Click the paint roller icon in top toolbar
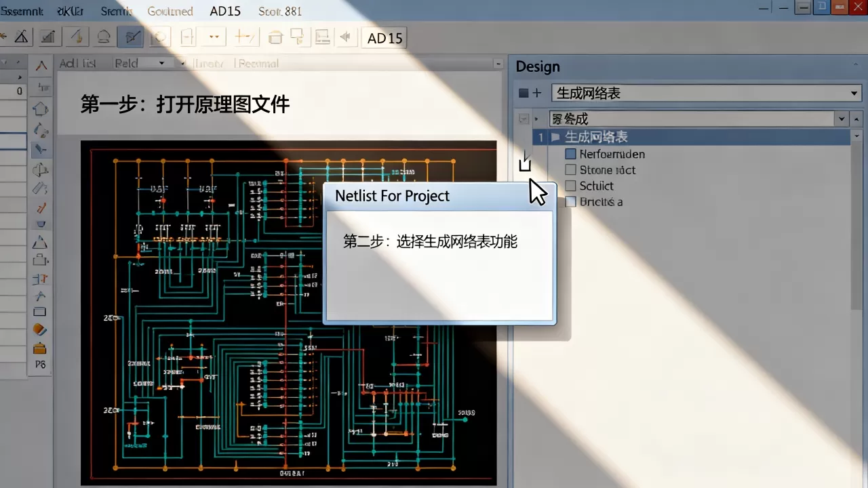Image resolution: width=868 pixels, height=488 pixels. coord(298,37)
